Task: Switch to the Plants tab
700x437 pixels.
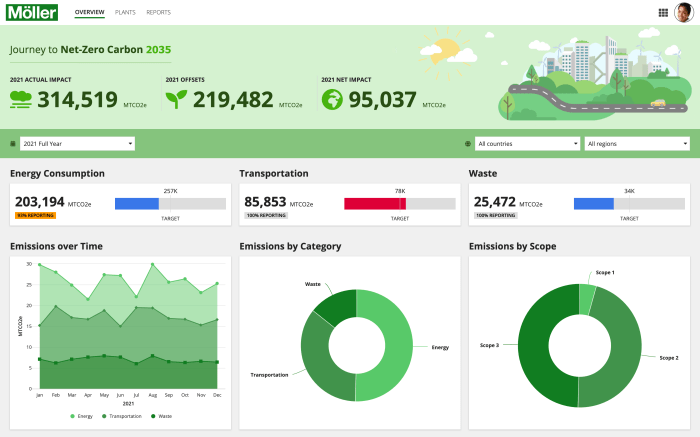Action: pos(125,12)
